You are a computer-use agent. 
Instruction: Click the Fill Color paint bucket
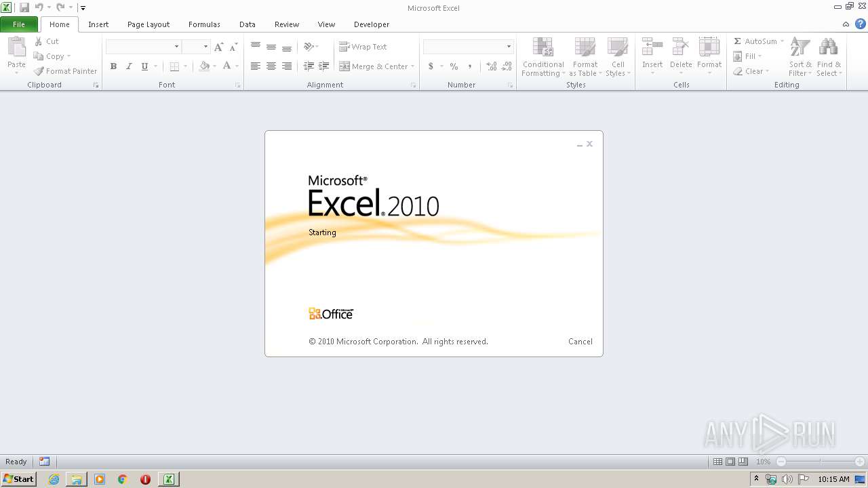[x=204, y=66]
